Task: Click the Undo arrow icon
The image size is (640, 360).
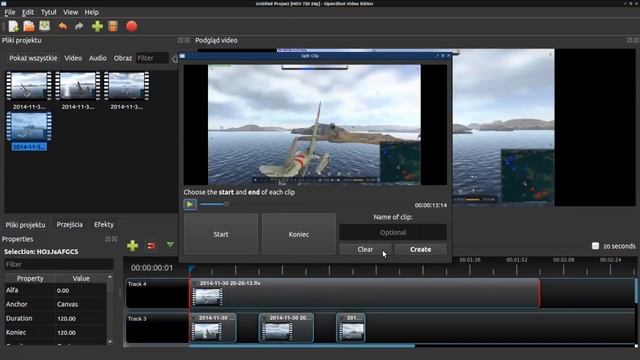Action: coord(62,27)
